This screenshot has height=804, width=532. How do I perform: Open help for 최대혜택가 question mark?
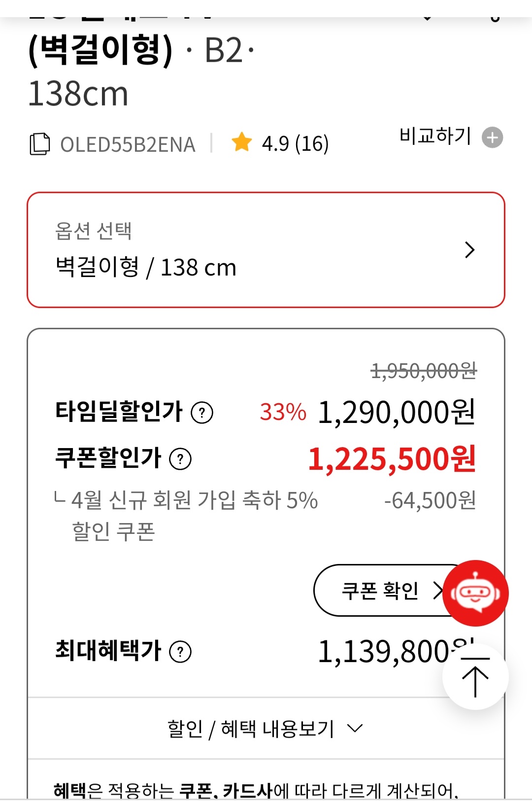[x=180, y=652]
